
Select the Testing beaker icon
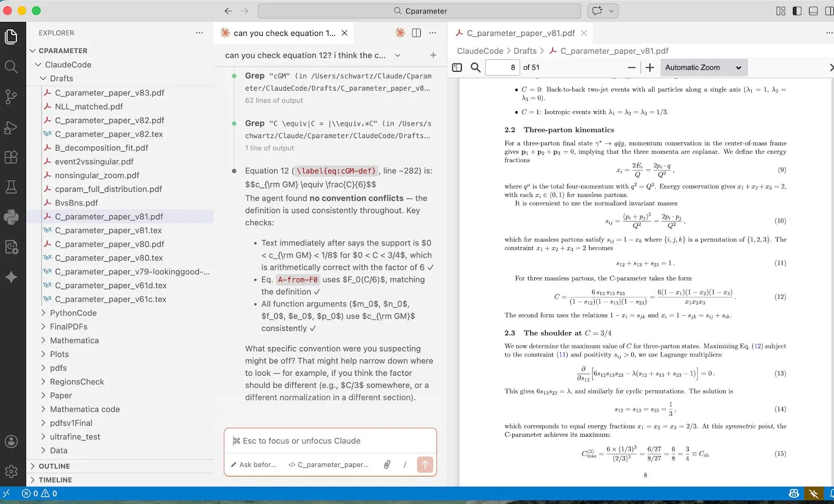[x=11, y=187]
